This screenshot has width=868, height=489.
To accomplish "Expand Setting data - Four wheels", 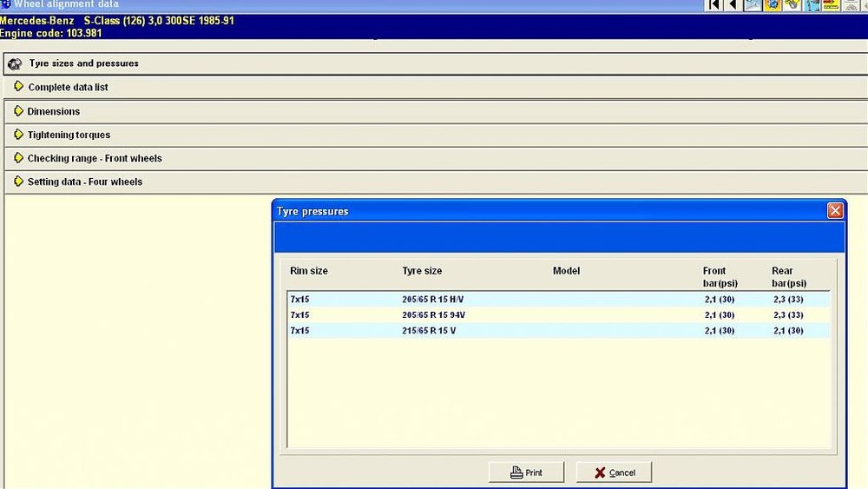I will [436, 182].
